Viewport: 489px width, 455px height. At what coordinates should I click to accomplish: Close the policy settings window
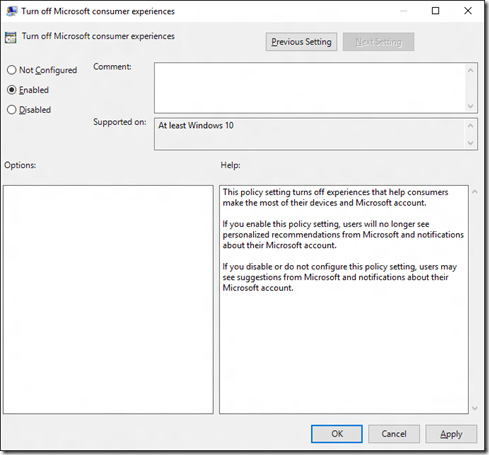pyautogui.click(x=468, y=11)
